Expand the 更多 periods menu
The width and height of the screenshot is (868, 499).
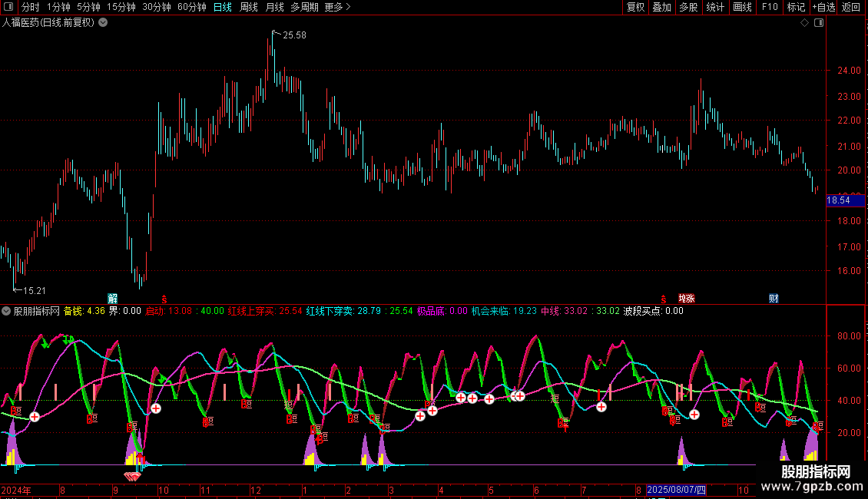pyautogui.click(x=337, y=7)
